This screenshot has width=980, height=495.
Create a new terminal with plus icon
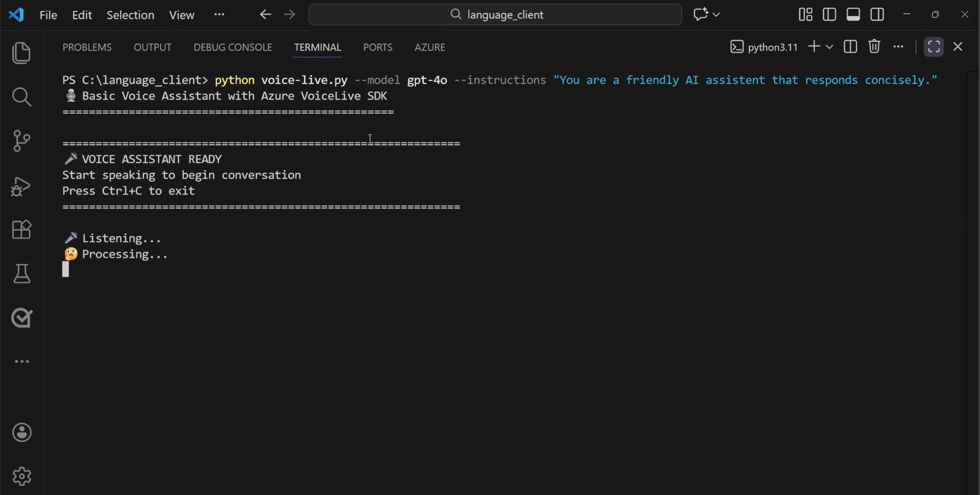pyautogui.click(x=814, y=46)
